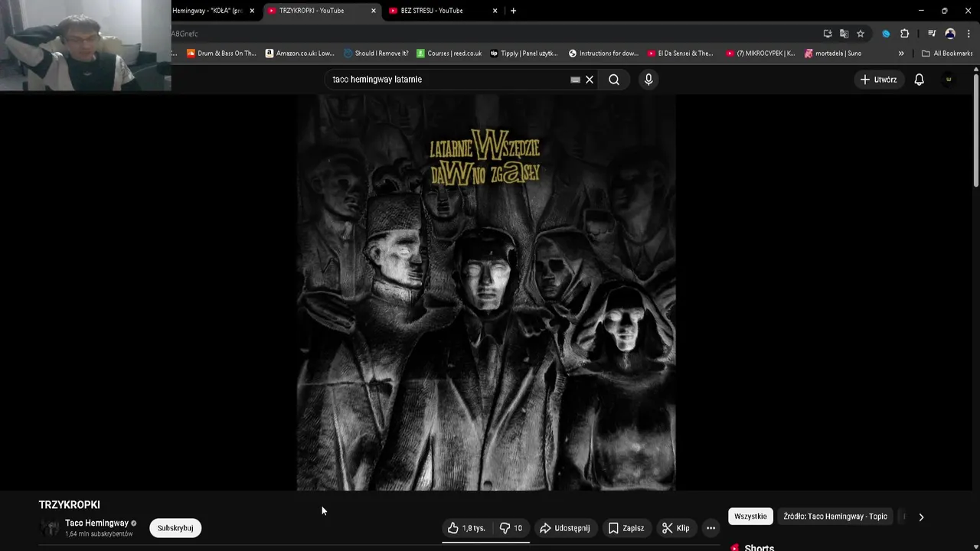Restore down the Chrome window

944,11
